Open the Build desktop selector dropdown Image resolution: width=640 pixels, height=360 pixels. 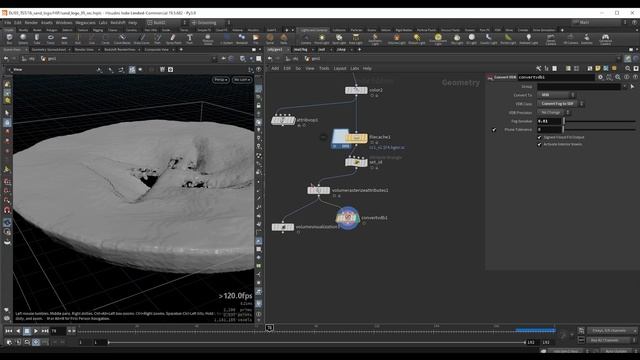click(x=167, y=22)
